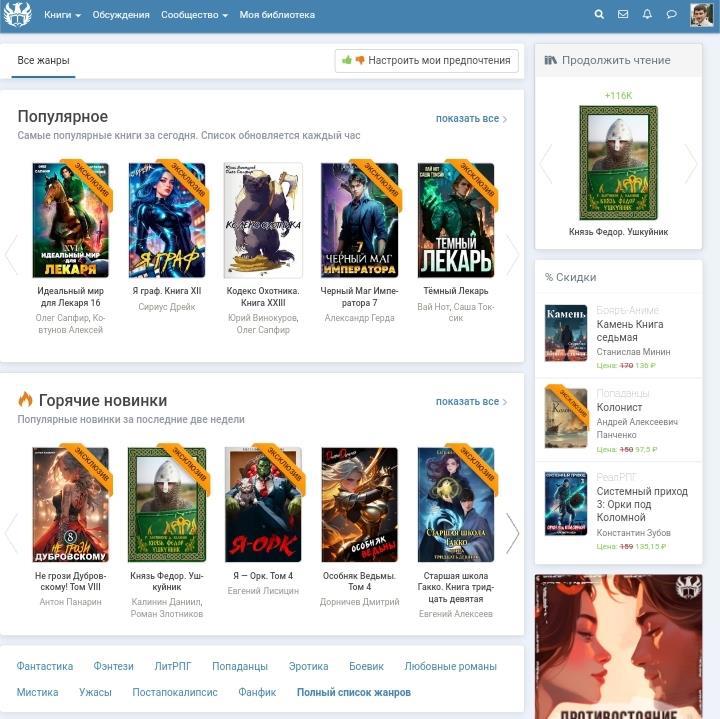Viewport: 720px width, 719px height.
Task: Open Колонист book in the discounts list
Action: 619,408
